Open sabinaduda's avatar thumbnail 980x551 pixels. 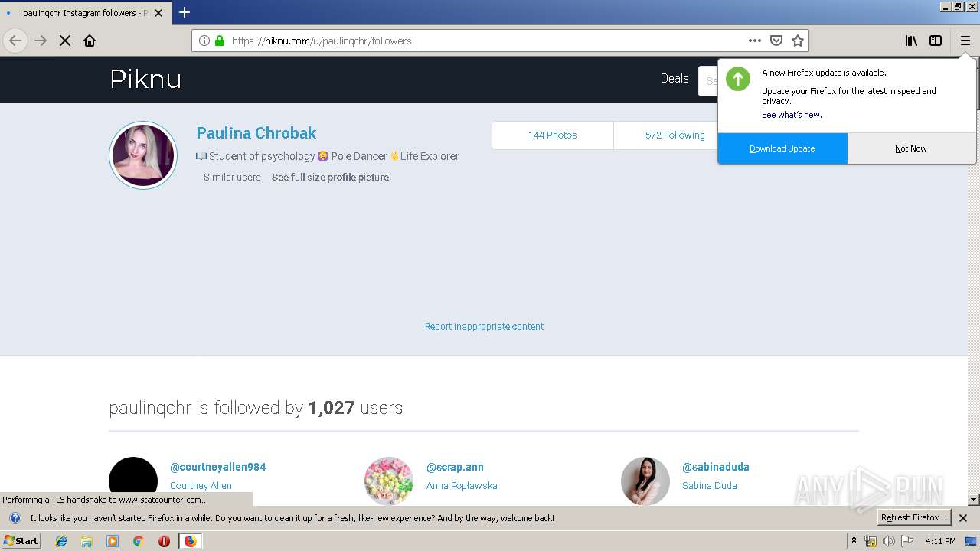(x=645, y=481)
